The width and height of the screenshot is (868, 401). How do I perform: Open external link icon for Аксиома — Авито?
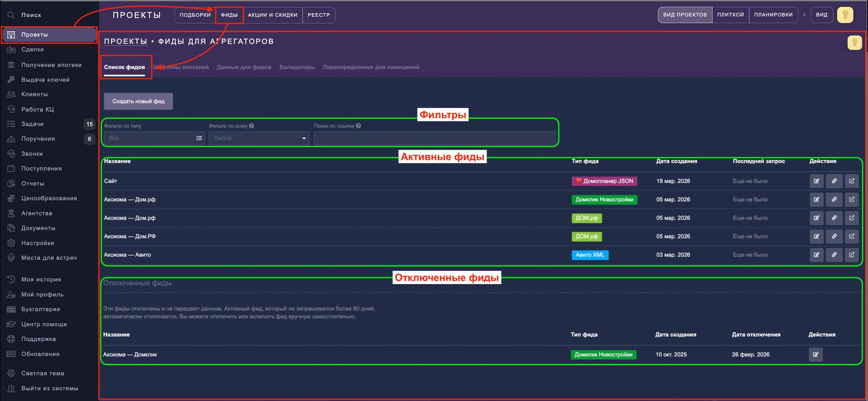[852, 255]
